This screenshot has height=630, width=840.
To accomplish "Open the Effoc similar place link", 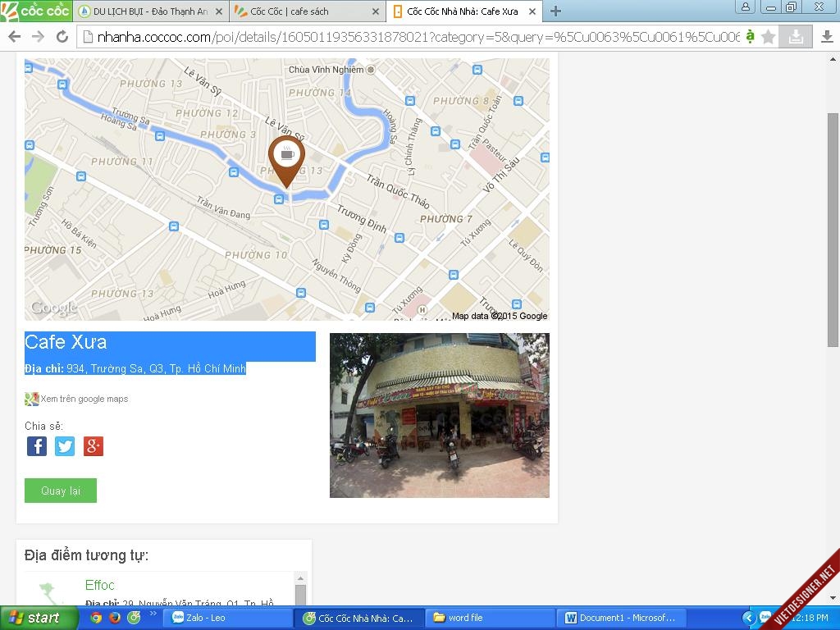I will point(99,585).
